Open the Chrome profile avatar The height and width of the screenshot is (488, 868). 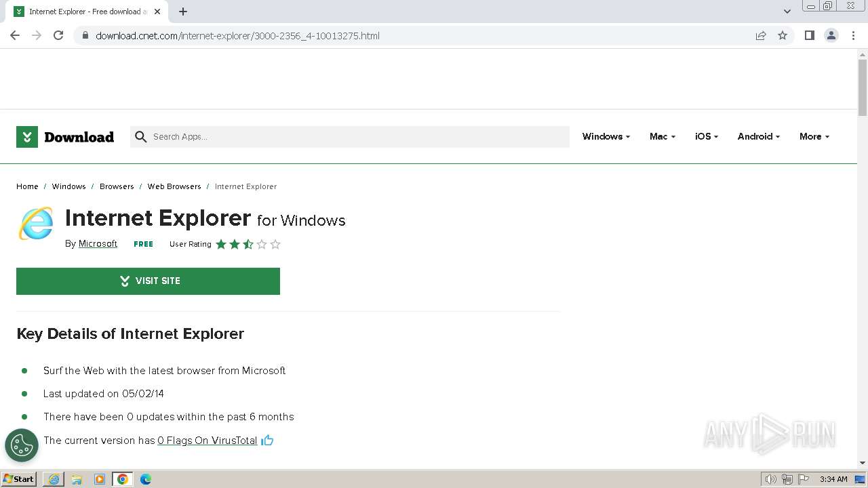click(x=831, y=35)
